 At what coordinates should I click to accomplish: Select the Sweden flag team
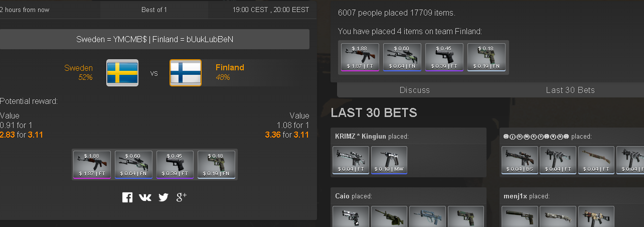point(122,73)
